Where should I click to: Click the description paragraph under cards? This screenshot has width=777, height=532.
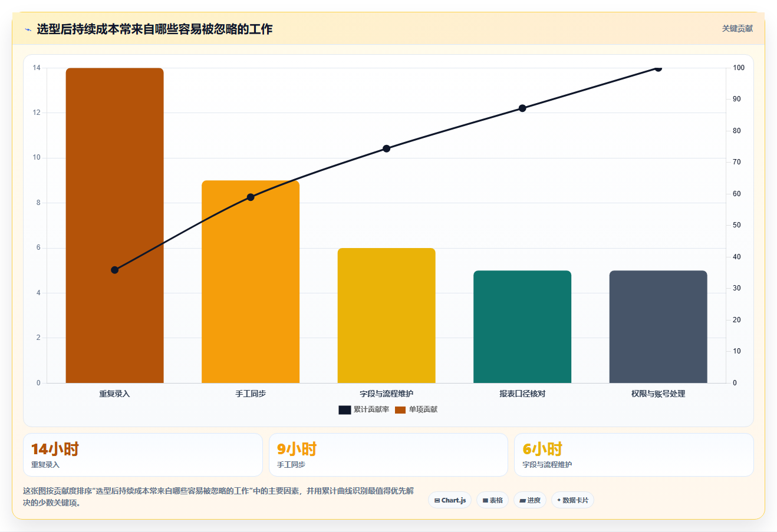click(x=218, y=497)
